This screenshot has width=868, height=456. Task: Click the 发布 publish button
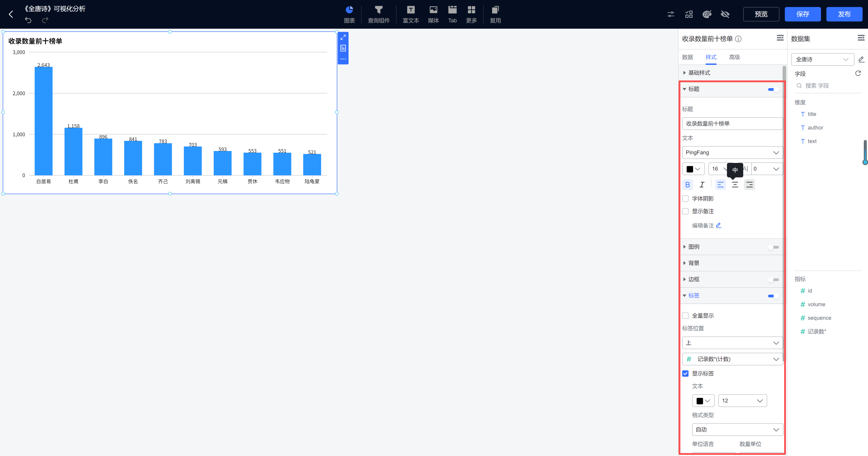coord(844,14)
